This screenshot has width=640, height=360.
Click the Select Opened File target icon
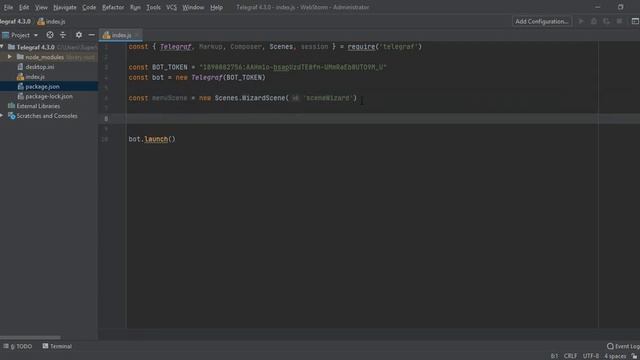click(50, 35)
